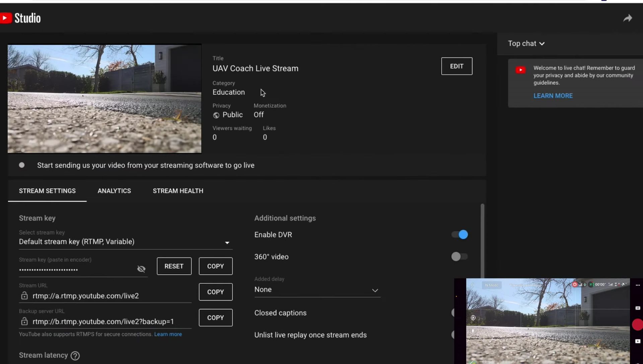Screen dimensions: 643x364
Task: Click Learn more about RTMPS link
Action: coord(168,334)
